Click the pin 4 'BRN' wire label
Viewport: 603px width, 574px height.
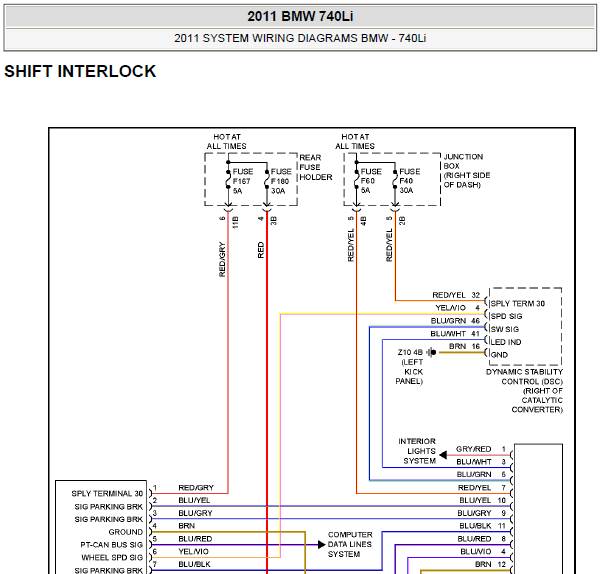coord(187,526)
